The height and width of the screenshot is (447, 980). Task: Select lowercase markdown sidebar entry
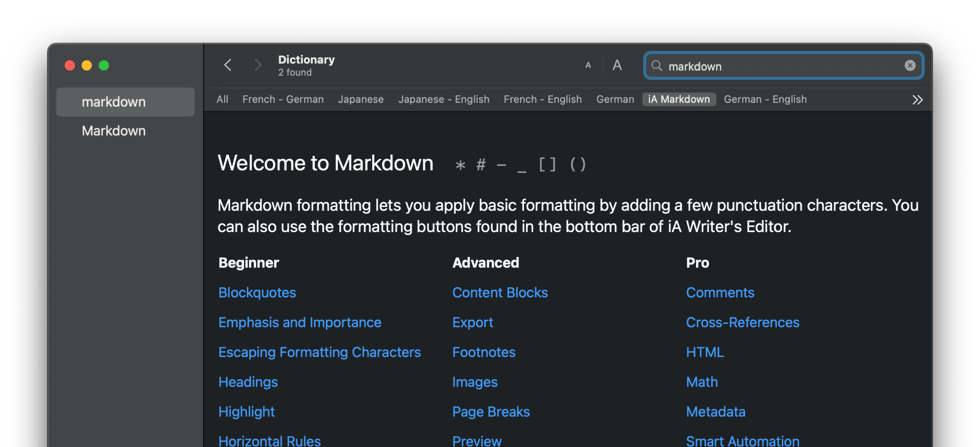click(125, 102)
